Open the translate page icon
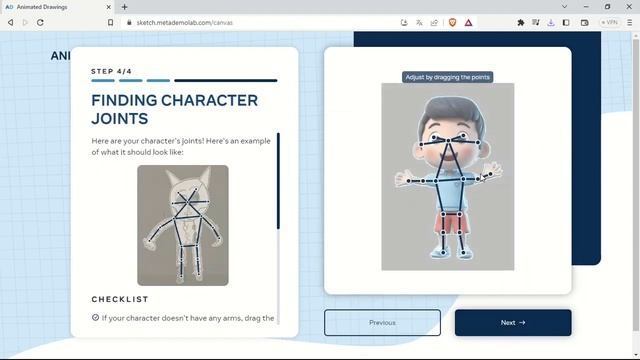 (419, 22)
